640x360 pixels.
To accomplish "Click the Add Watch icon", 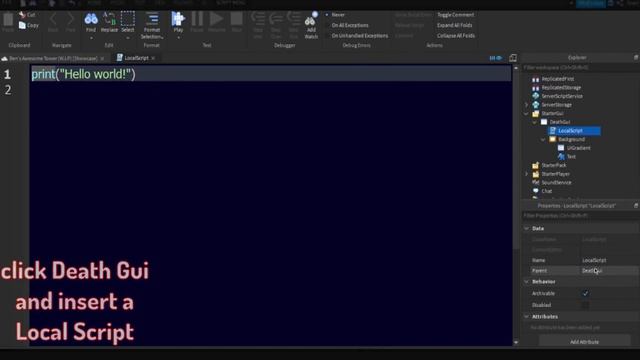I will coord(311,20).
